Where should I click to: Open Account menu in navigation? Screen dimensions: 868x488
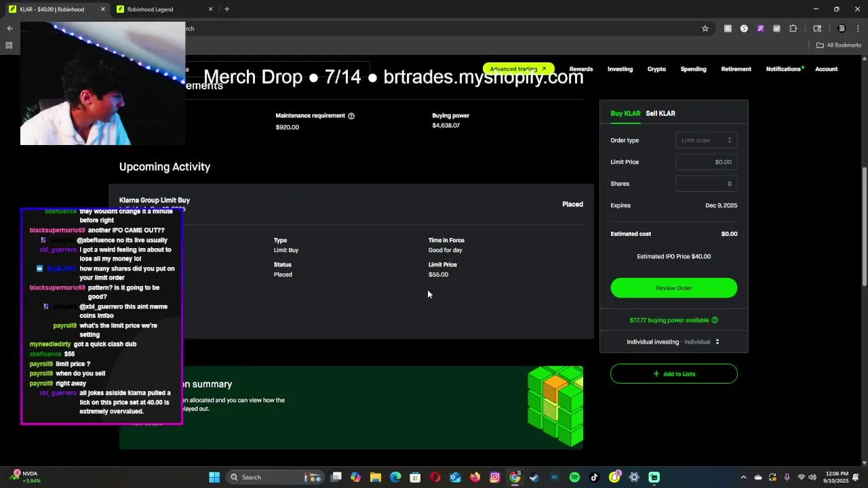pyautogui.click(x=826, y=69)
